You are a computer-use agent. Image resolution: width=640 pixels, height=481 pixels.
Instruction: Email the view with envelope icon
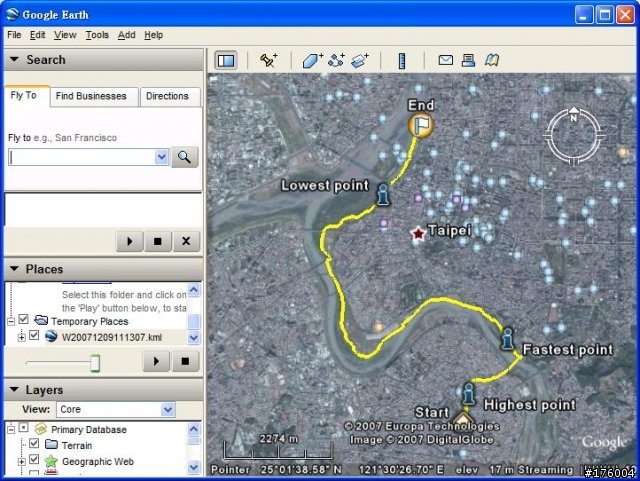[445, 60]
